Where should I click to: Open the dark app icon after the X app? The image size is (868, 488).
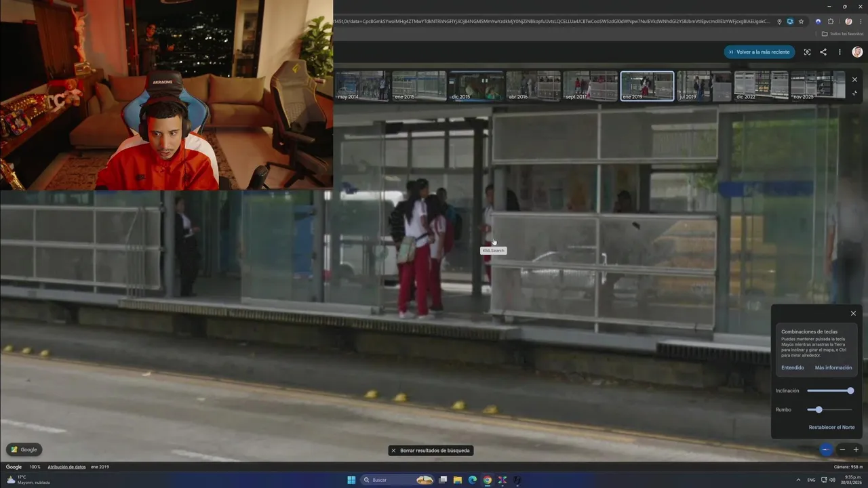click(x=517, y=480)
